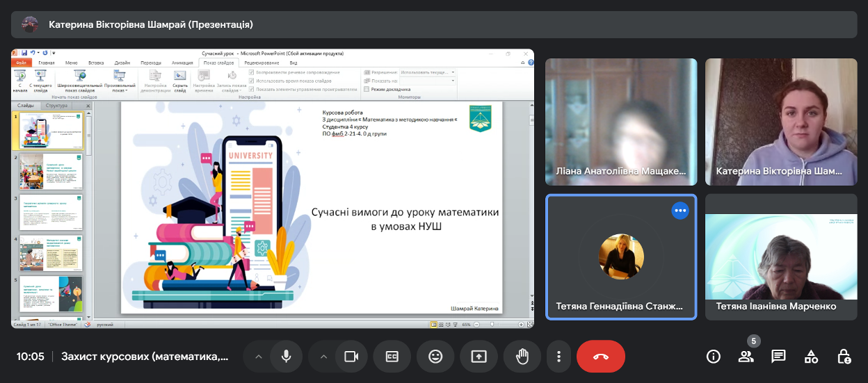Open the activities panel
Viewport: 868px width, 383px height.
pos(811,357)
